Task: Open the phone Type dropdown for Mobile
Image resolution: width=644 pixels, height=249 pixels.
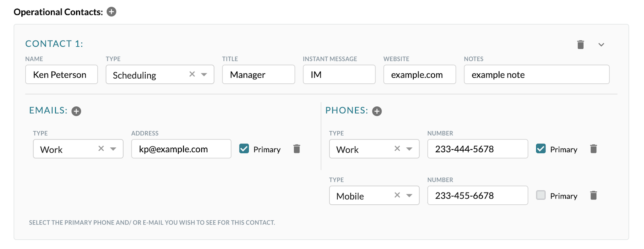Action: 409,195
